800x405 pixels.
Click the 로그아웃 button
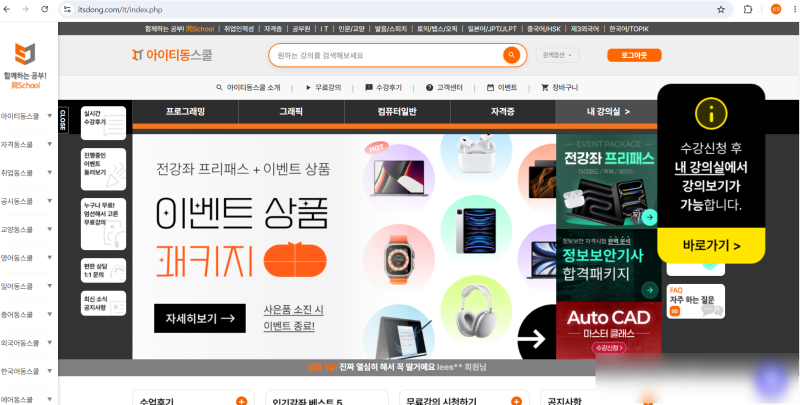pos(634,55)
